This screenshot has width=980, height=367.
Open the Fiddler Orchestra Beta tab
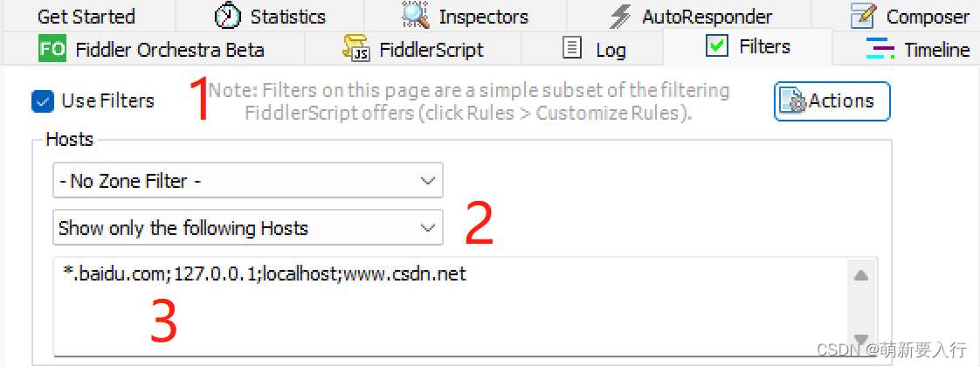(169, 49)
